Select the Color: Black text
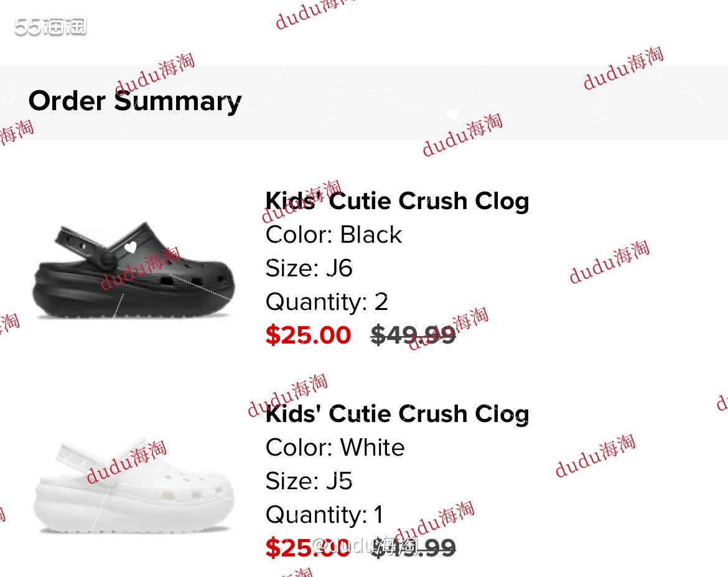Screen dimensions: 728x577 click(334, 235)
